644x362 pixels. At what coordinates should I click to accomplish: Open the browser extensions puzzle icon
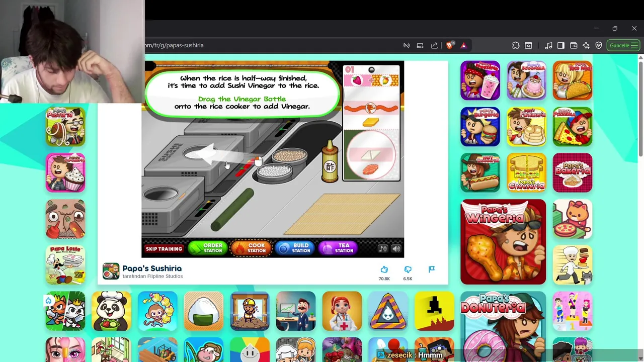click(x=516, y=45)
